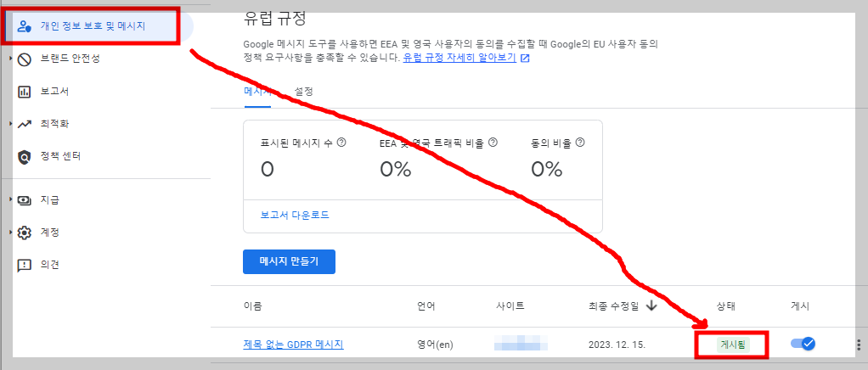Click the privacy person-shield icon

tap(25, 26)
